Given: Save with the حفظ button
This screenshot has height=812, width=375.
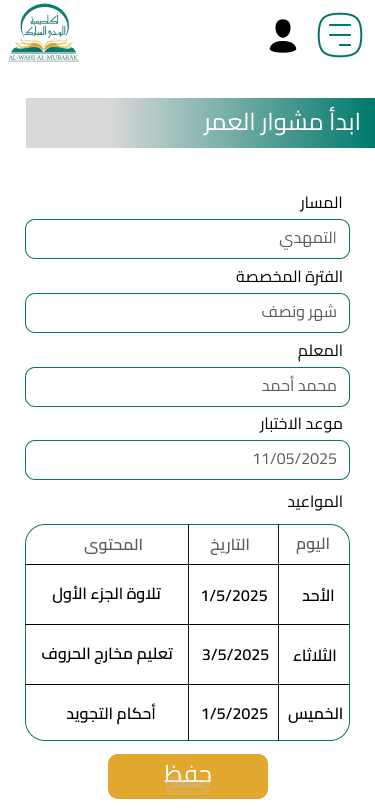Looking at the screenshot, I should pos(188,776).
